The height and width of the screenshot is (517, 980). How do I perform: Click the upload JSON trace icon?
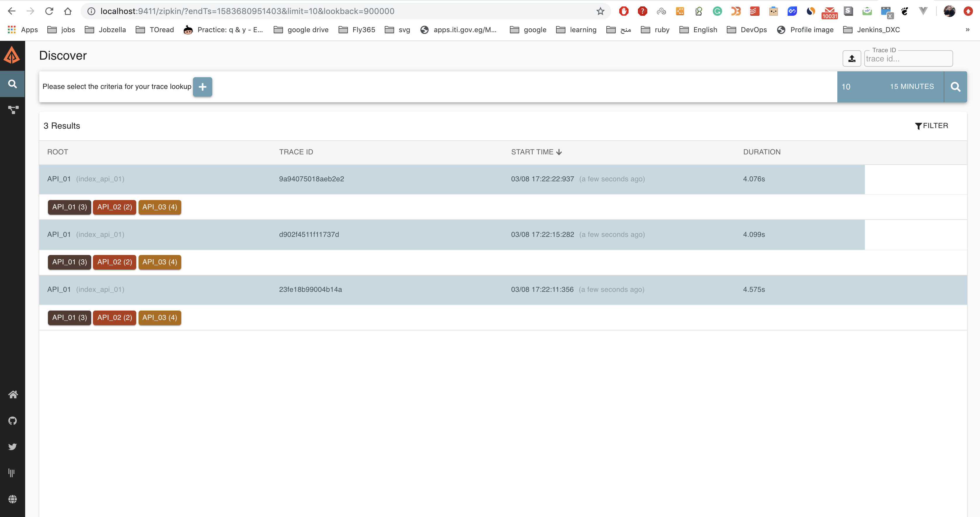pyautogui.click(x=851, y=58)
